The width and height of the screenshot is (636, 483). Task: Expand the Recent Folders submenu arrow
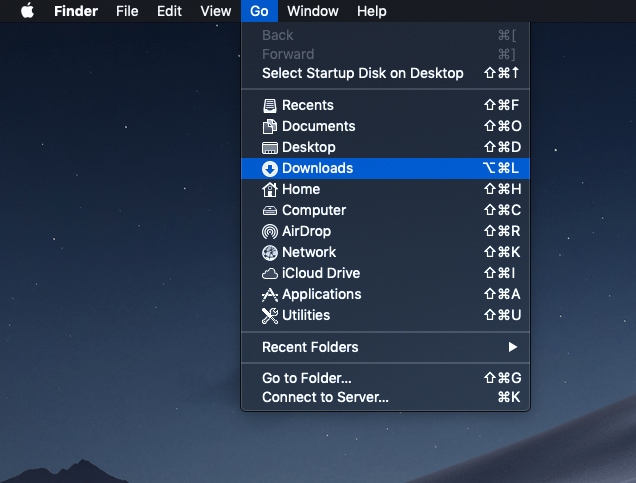click(512, 347)
